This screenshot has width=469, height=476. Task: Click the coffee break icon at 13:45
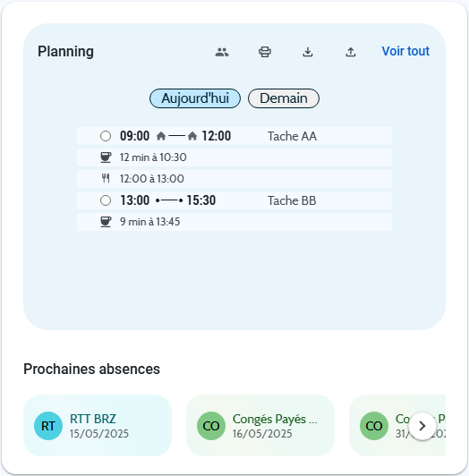106,222
